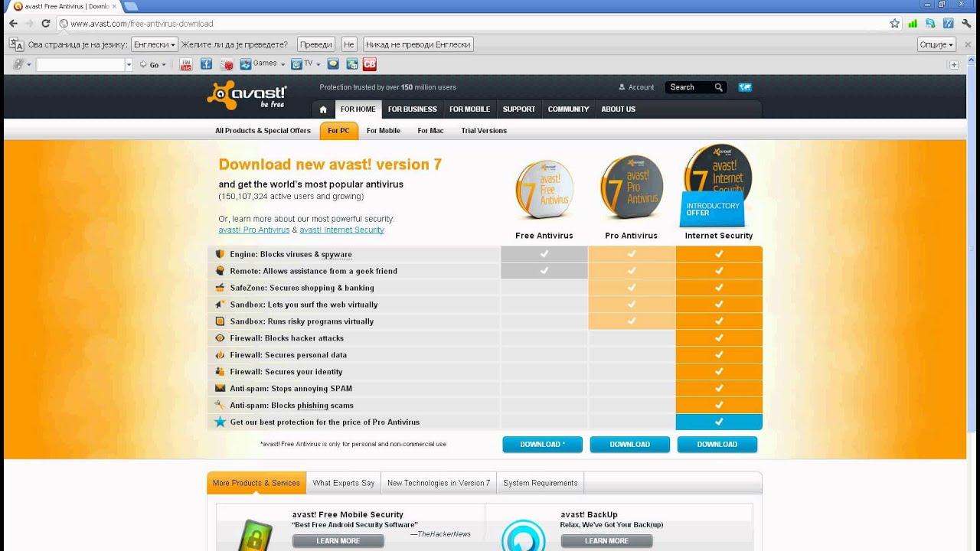The width and height of the screenshot is (980, 551).
Task: Open the YouTube toolbar shortcut
Action: (186, 64)
